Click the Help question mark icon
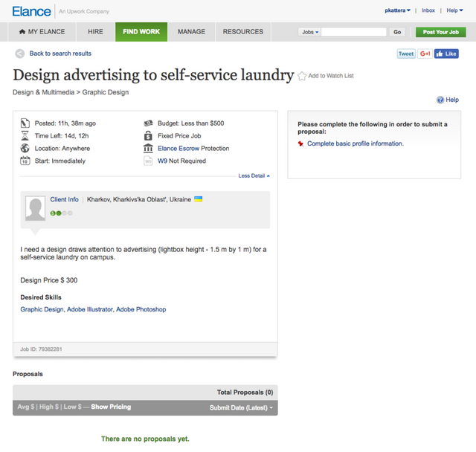 440,100
